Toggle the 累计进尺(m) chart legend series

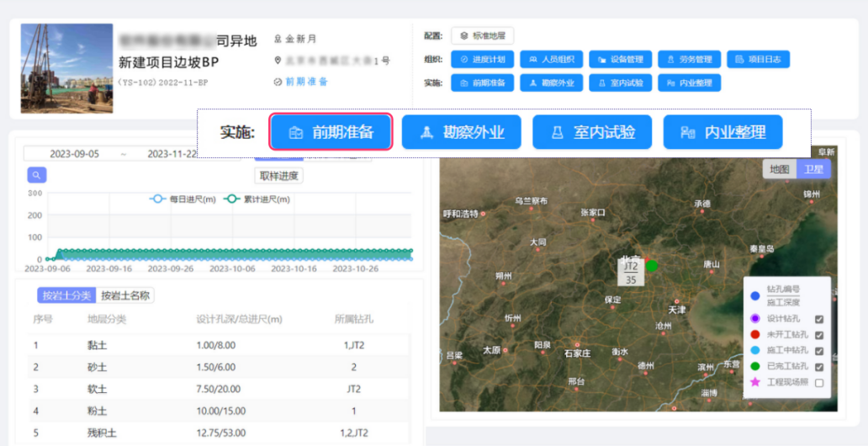[257, 199]
